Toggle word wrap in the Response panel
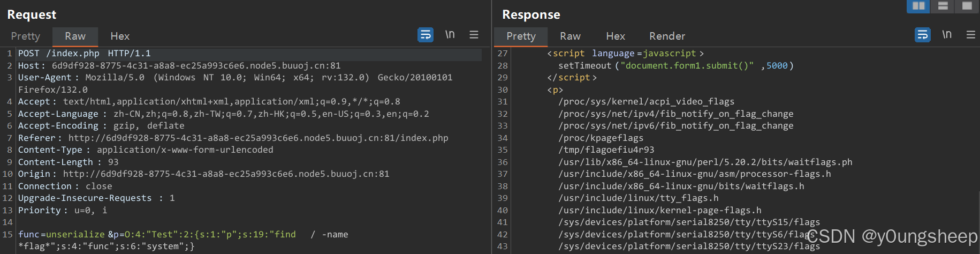 pos(923,35)
